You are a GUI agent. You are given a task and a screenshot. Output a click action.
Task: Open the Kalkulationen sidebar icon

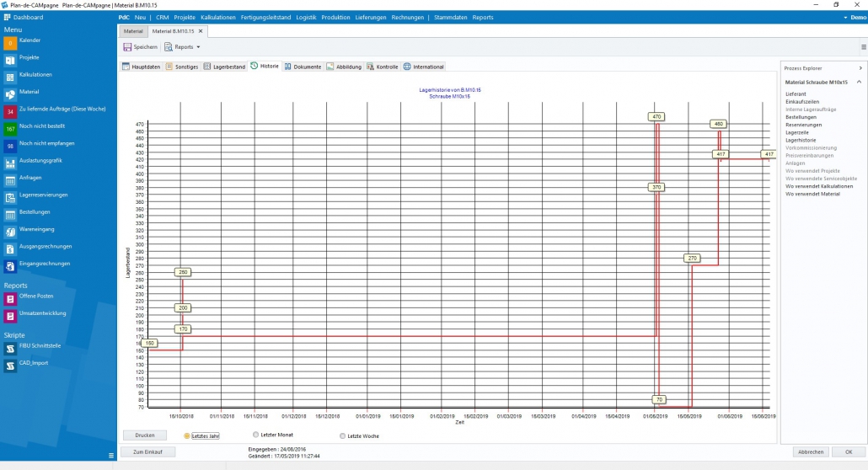(x=10, y=77)
